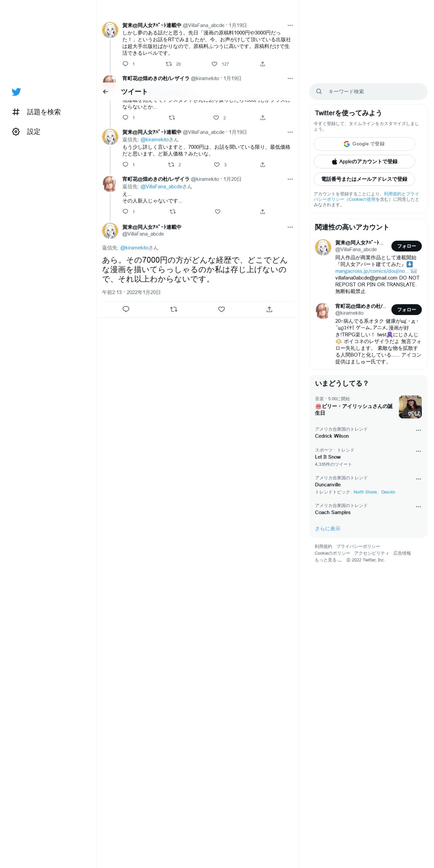Viewport: 434px width, 868px height.
Task: Follow 宵町花 @kiramekito account
Action: [406, 310]
